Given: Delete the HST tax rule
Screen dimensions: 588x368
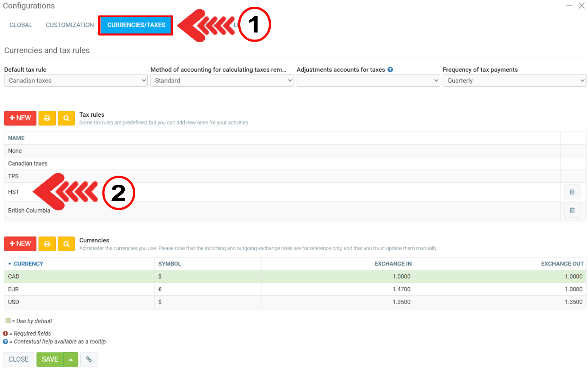Looking at the screenshot, I should [x=572, y=192].
